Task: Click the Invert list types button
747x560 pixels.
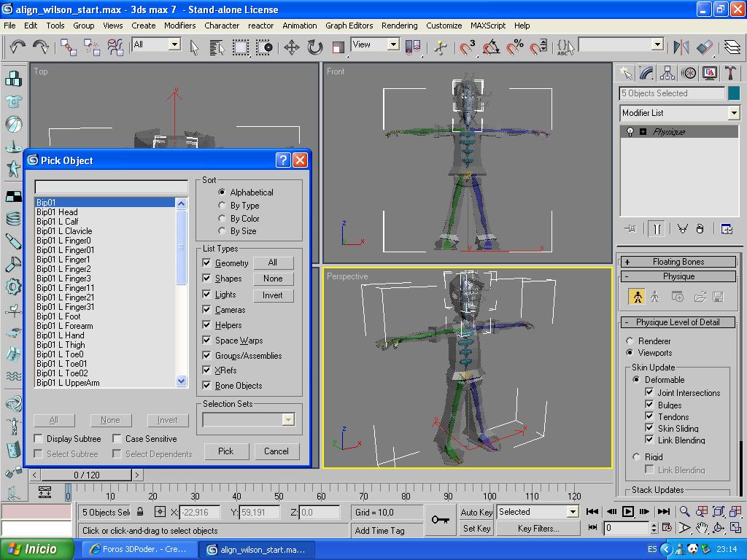Action: 273,295
